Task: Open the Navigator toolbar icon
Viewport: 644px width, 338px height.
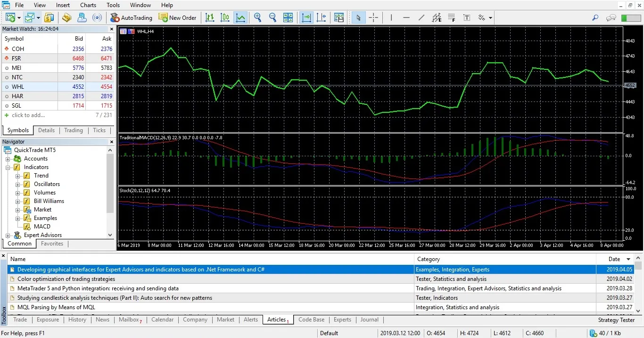Action: [82, 17]
